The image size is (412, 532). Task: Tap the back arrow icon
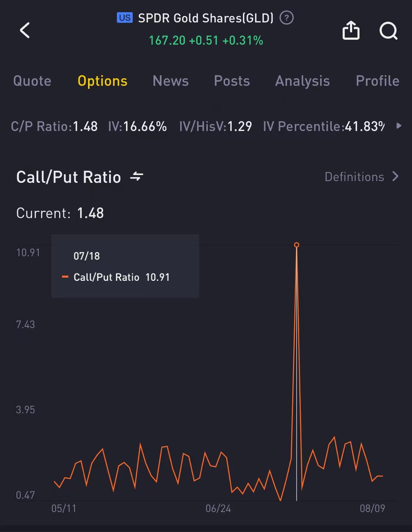pyautogui.click(x=25, y=30)
